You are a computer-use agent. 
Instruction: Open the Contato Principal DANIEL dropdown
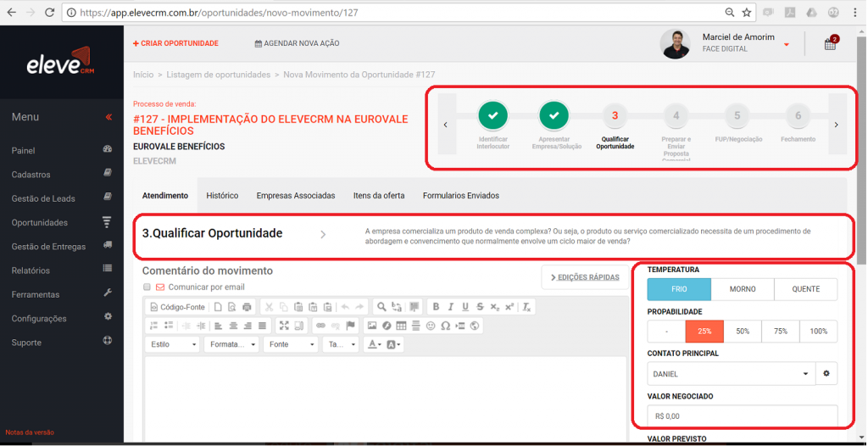tap(732, 374)
